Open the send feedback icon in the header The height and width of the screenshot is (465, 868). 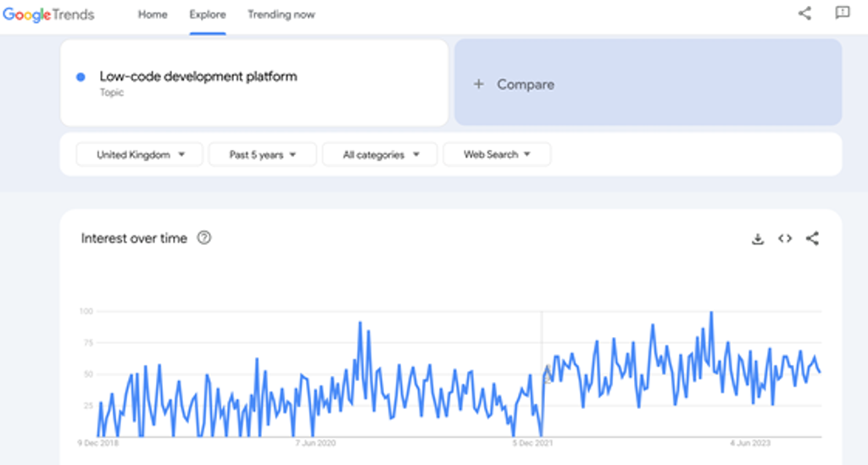842,14
